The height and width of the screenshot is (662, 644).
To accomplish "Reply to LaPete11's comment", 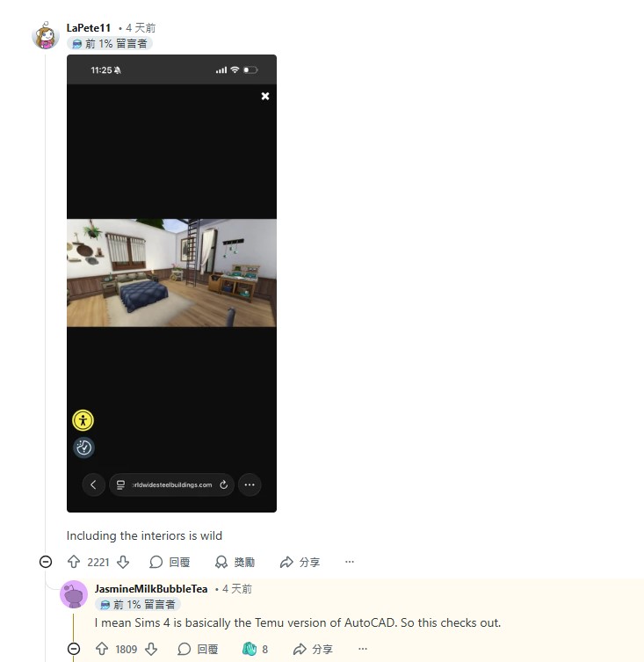I will pyautogui.click(x=170, y=562).
